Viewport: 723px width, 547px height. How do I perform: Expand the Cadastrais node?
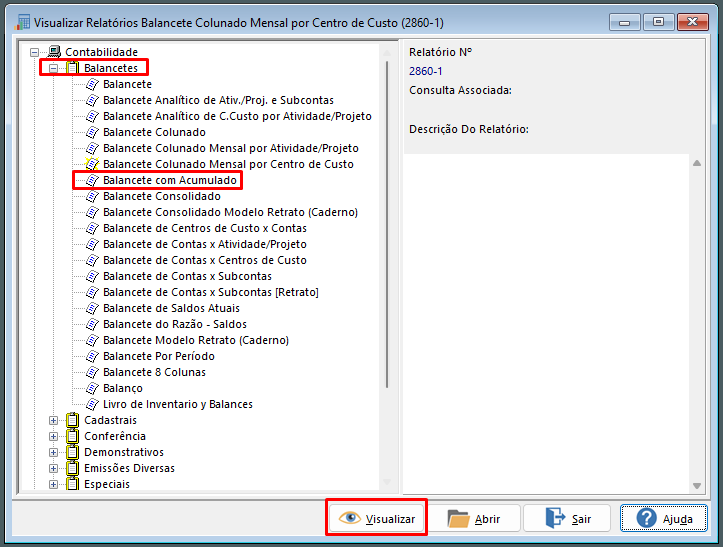[53, 420]
